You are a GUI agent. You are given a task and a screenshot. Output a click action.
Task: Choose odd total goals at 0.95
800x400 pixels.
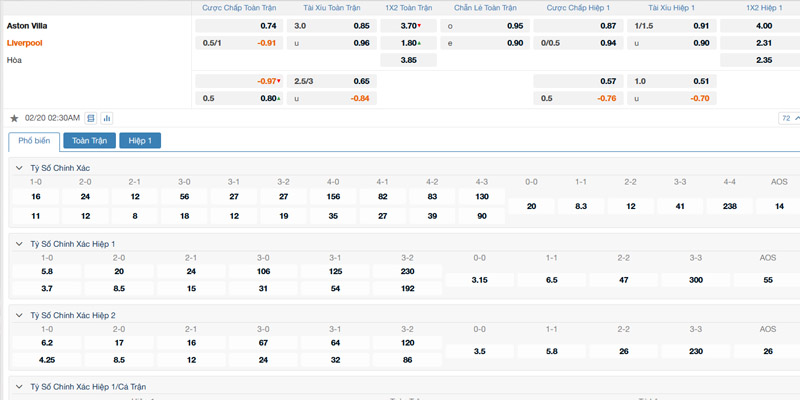485,26
